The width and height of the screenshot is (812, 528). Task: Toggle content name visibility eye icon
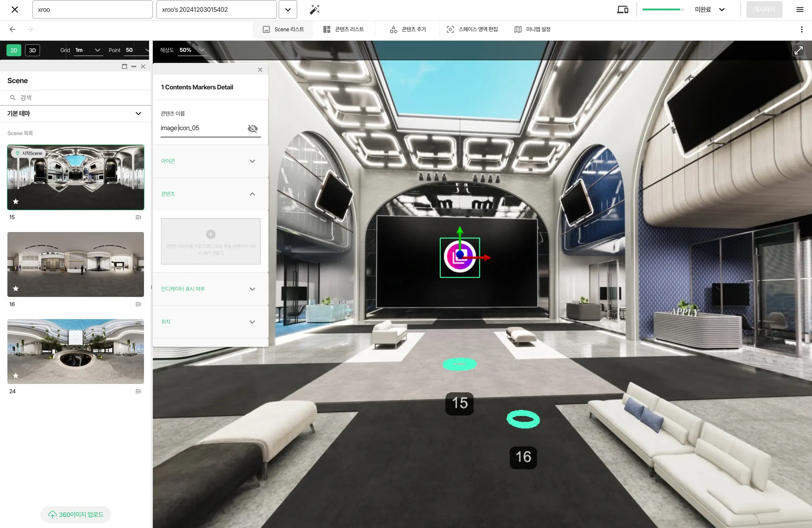tap(253, 129)
